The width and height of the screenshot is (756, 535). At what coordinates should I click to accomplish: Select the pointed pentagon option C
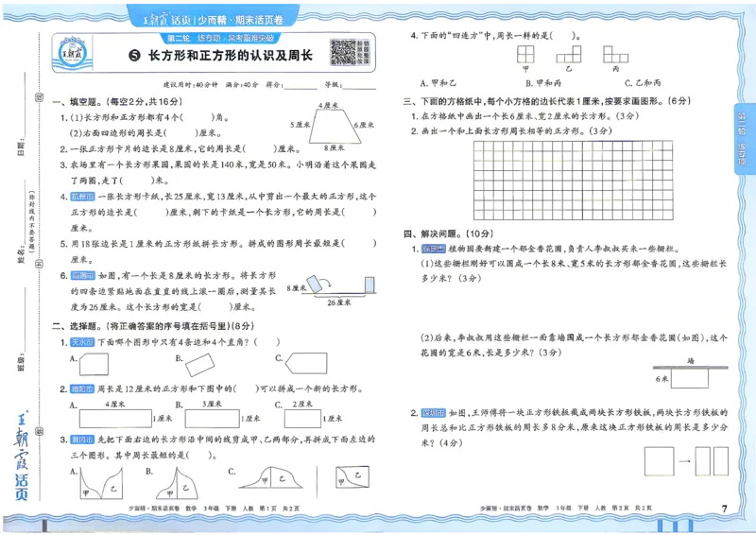click(306, 363)
